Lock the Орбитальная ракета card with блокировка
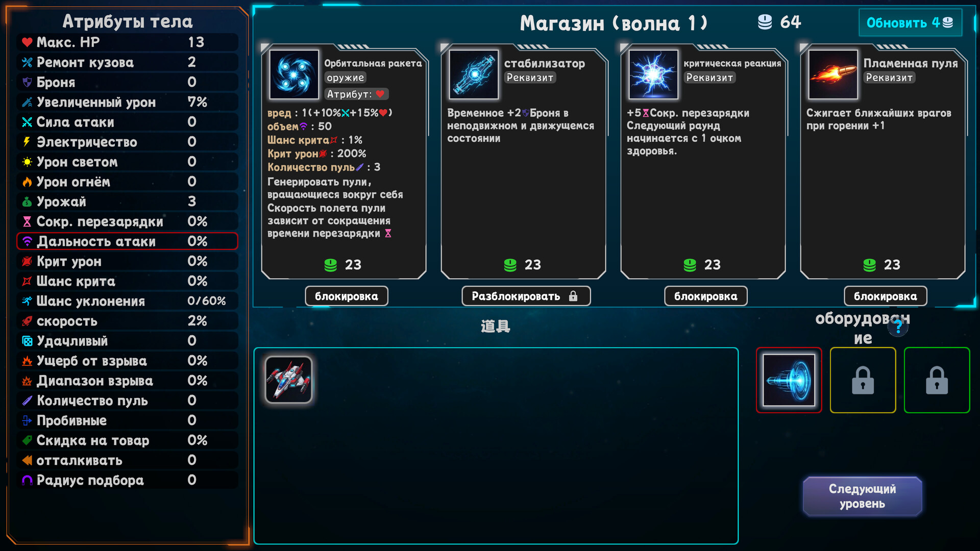The image size is (980, 551). tap(347, 296)
